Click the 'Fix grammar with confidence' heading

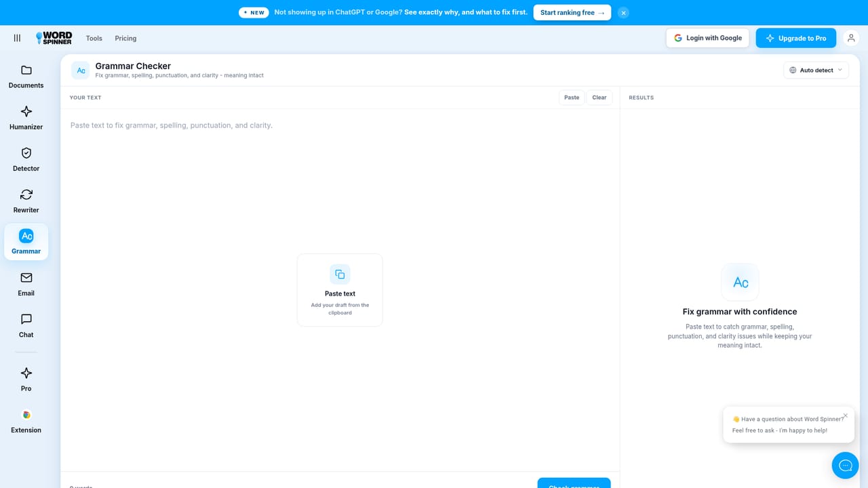point(740,312)
